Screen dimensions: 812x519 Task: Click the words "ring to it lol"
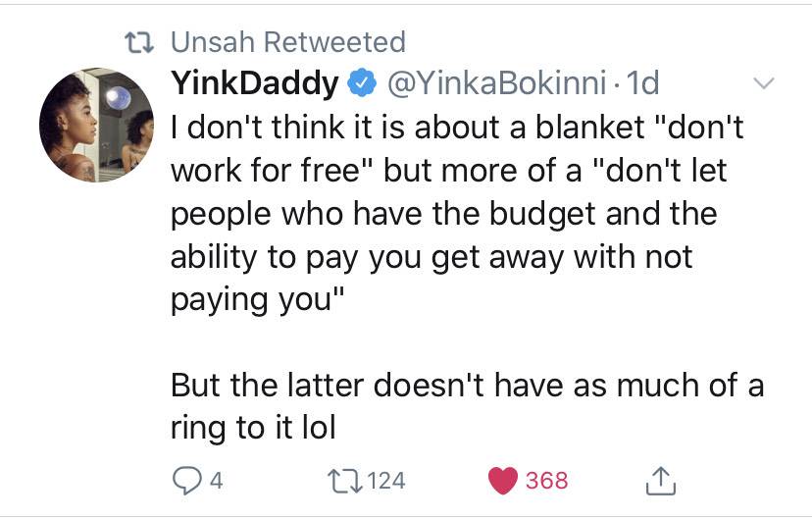[x=253, y=429]
